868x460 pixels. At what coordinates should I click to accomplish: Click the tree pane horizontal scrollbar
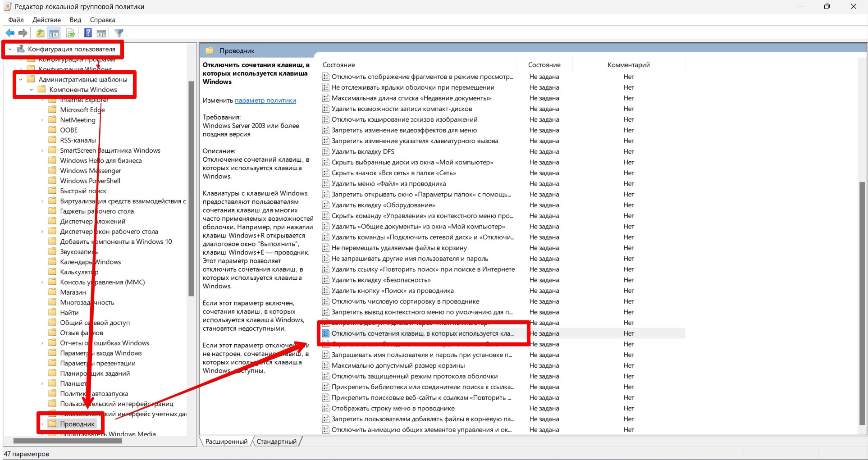click(68, 441)
